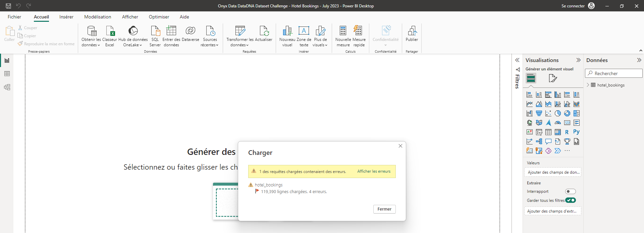
Task: Open Afficher les erreurs link
Action: (374, 171)
